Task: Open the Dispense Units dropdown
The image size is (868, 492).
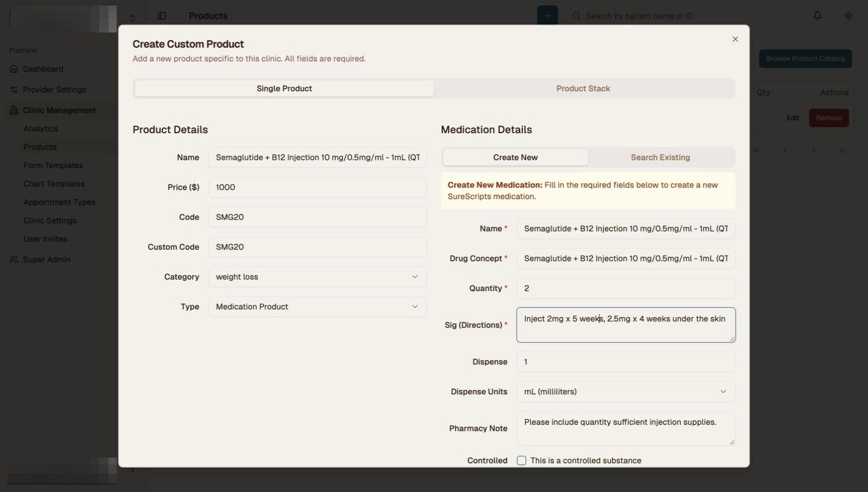Action: pos(625,392)
